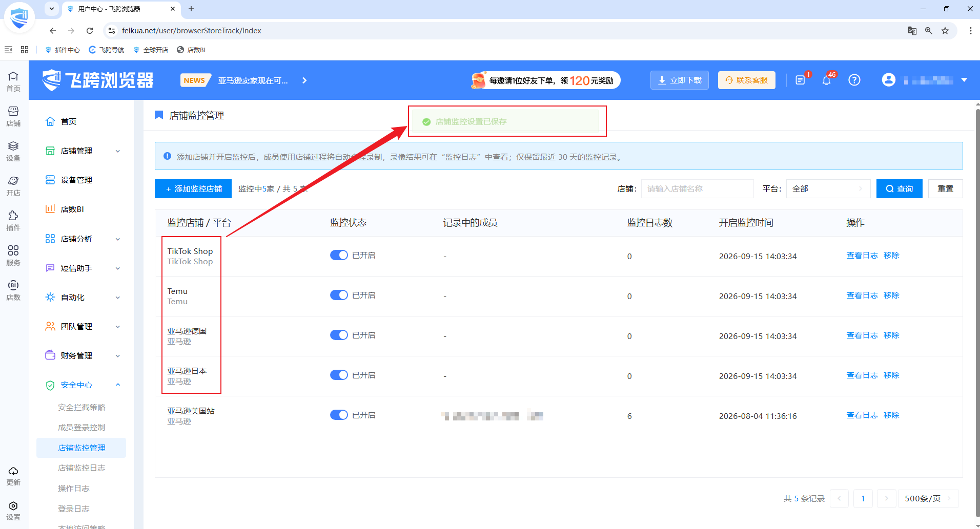The image size is (980, 529).
Task: View logs for Temu via 查看日志
Action: pyautogui.click(x=862, y=295)
